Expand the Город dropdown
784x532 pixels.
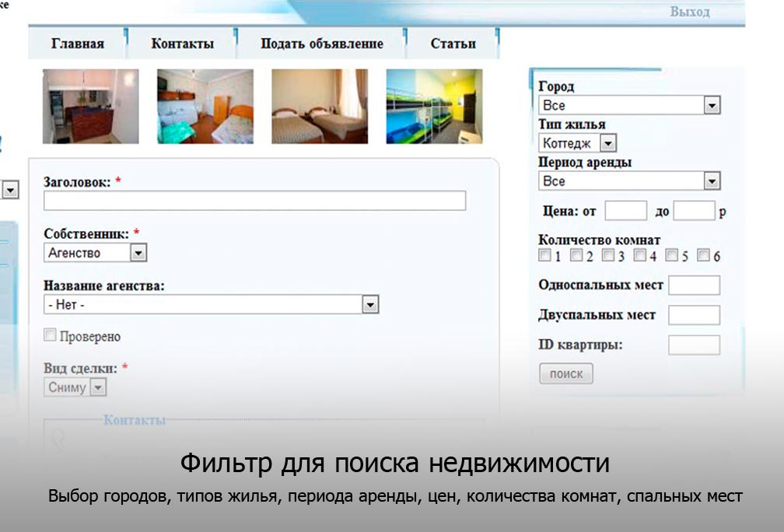(629, 105)
